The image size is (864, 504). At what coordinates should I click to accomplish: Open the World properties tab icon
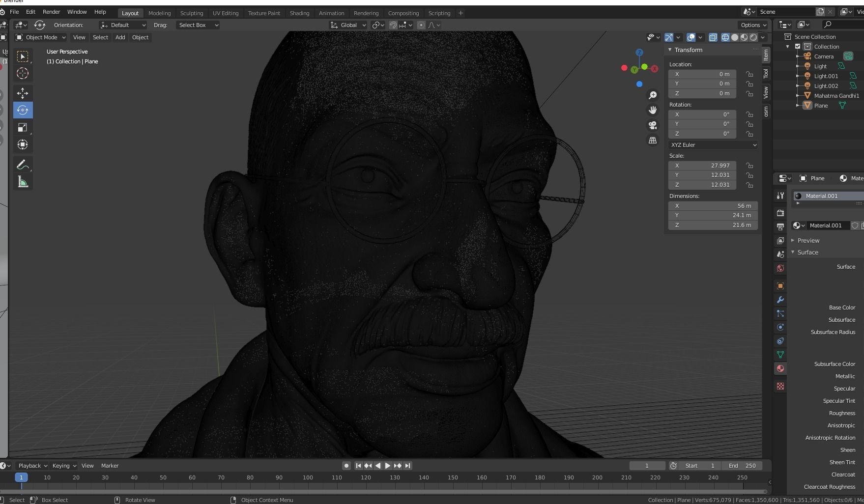coord(780,268)
